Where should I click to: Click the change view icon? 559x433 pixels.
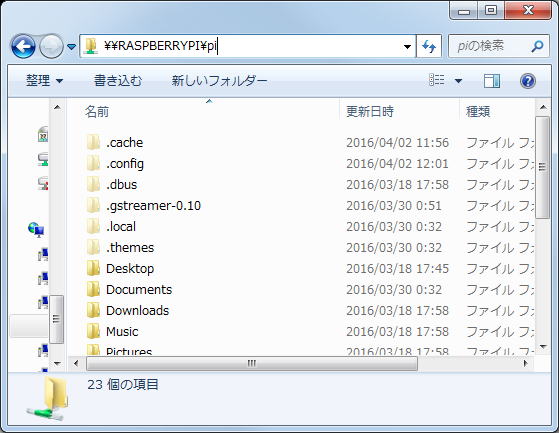(437, 80)
